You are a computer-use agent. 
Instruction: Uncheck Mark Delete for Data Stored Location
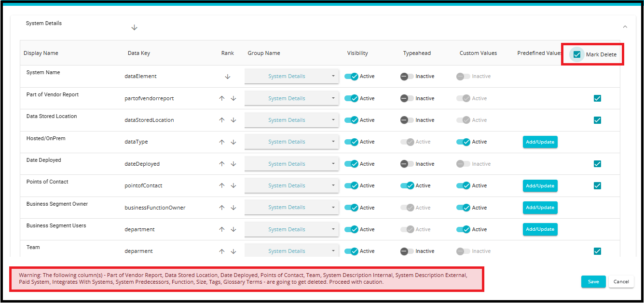tap(597, 120)
